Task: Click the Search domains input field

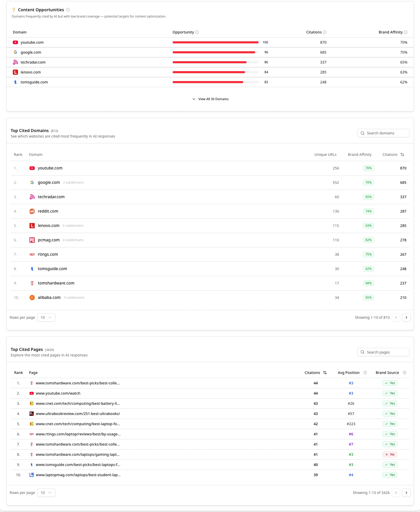Action: click(383, 133)
